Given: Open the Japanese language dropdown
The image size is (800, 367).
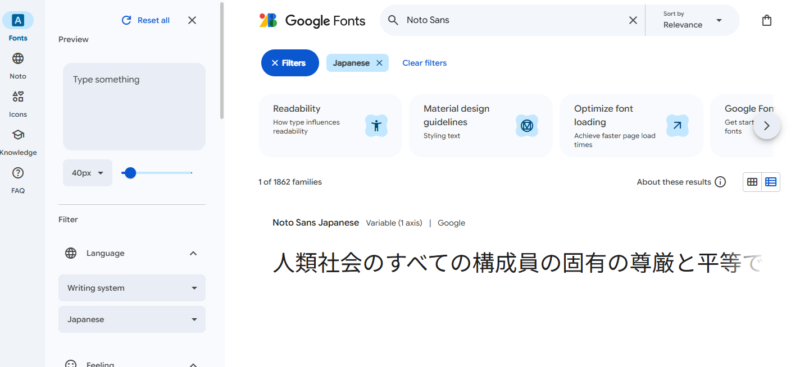Looking at the screenshot, I should pyautogui.click(x=132, y=320).
